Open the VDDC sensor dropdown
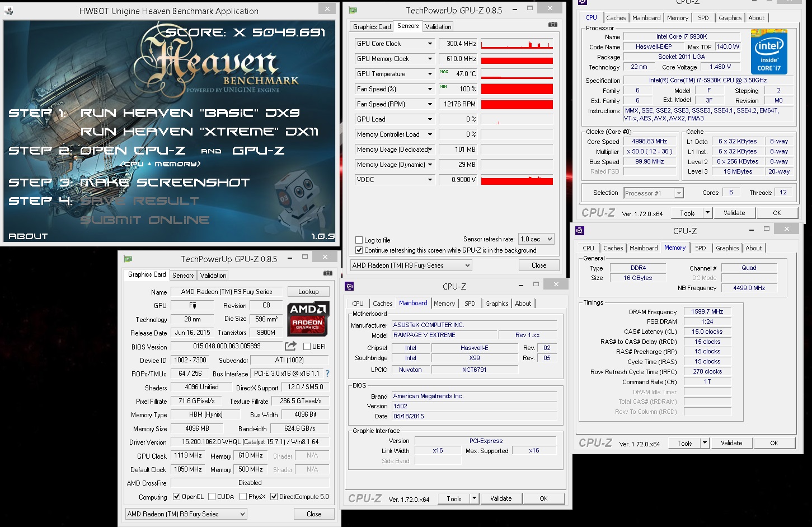Image resolution: width=812 pixels, height=527 pixels. click(x=430, y=180)
